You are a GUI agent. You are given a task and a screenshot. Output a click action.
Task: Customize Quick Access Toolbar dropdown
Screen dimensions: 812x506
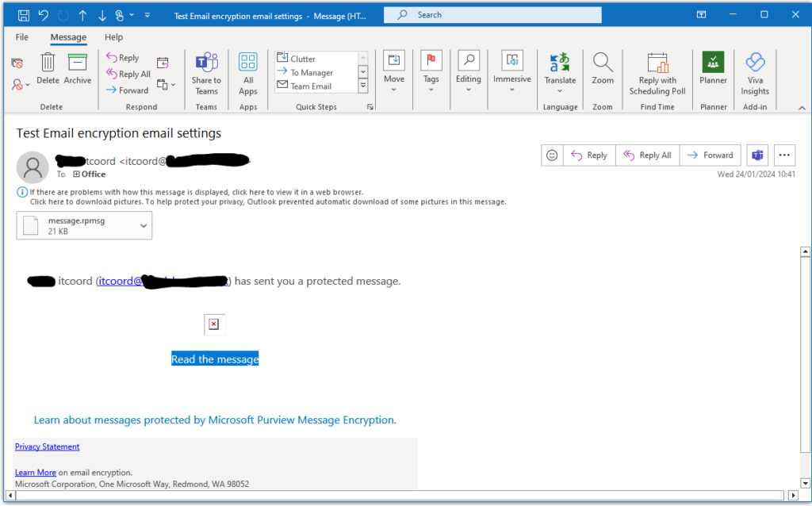click(x=147, y=16)
